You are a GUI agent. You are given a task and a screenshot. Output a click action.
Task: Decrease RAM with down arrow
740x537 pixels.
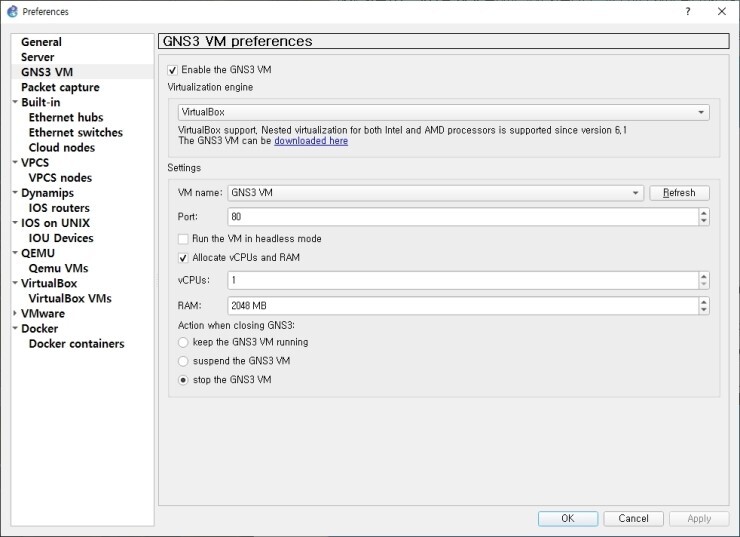point(704,310)
